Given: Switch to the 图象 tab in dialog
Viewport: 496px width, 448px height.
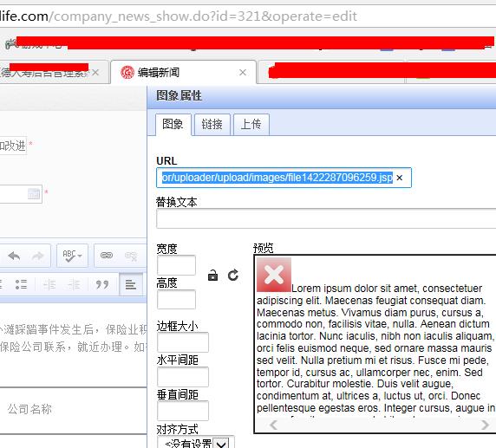Looking at the screenshot, I should (x=173, y=124).
